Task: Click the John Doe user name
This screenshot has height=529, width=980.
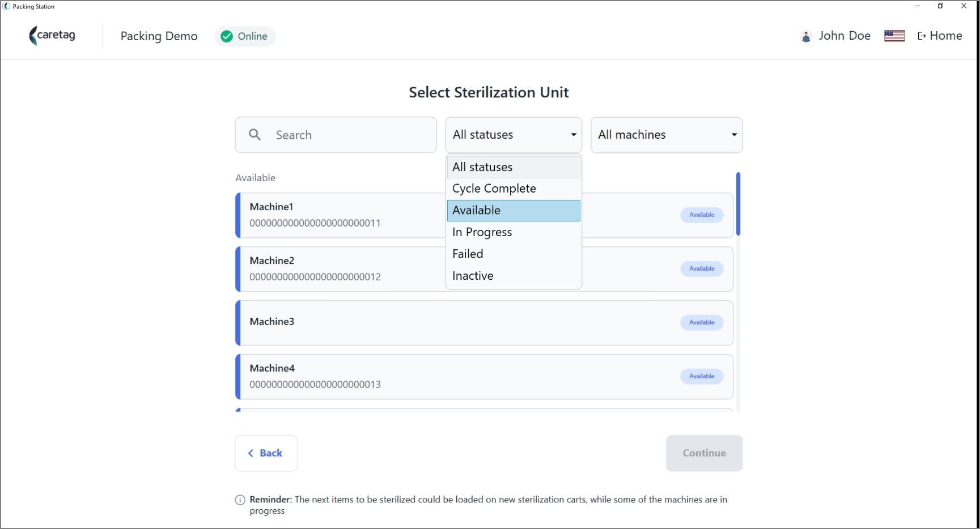Action: [x=845, y=36]
